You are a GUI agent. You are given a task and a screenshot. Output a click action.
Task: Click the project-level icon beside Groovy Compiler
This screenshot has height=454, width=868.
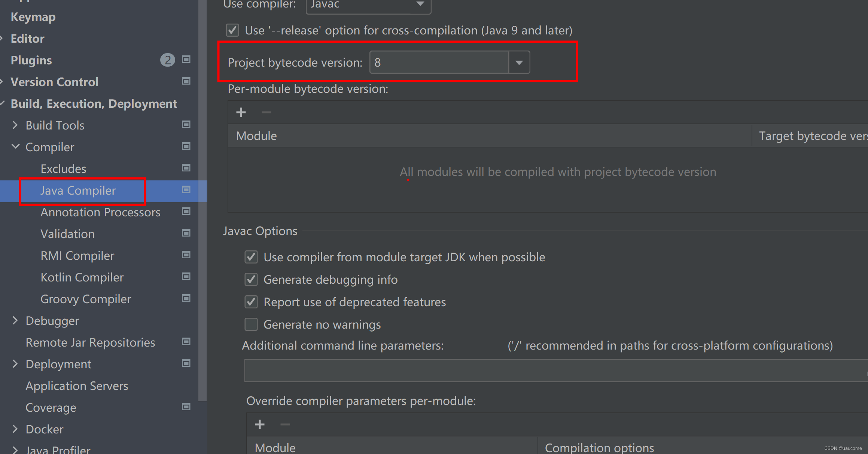[186, 298]
